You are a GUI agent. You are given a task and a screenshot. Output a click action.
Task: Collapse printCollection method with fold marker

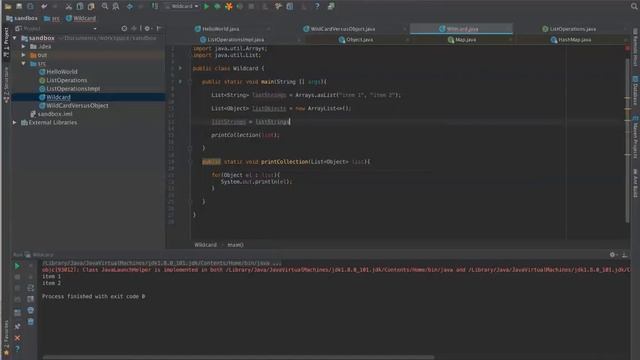[x=190, y=162]
